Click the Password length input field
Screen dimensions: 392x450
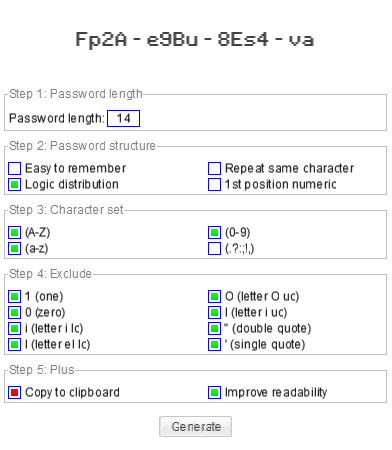pyautogui.click(x=123, y=118)
